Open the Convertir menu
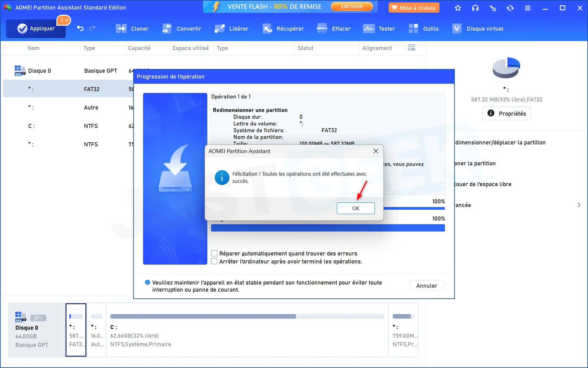Viewport: 588px width, 368px height. click(182, 29)
